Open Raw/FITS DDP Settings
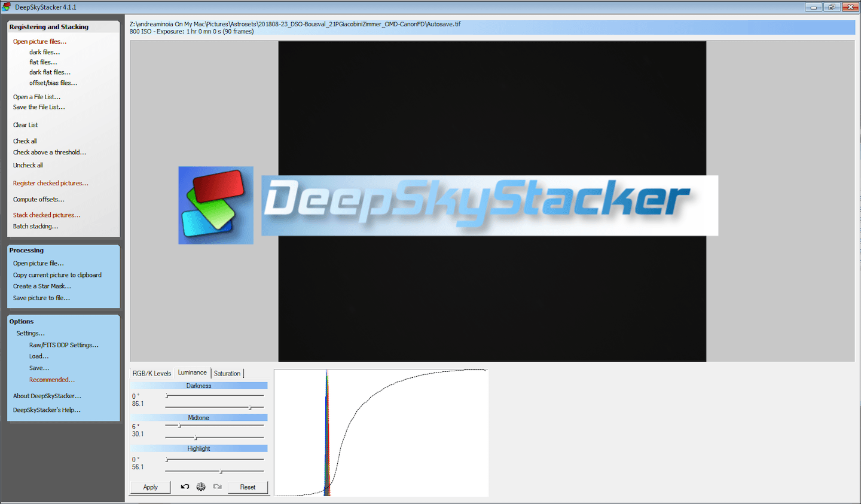The image size is (861, 504). point(63,345)
